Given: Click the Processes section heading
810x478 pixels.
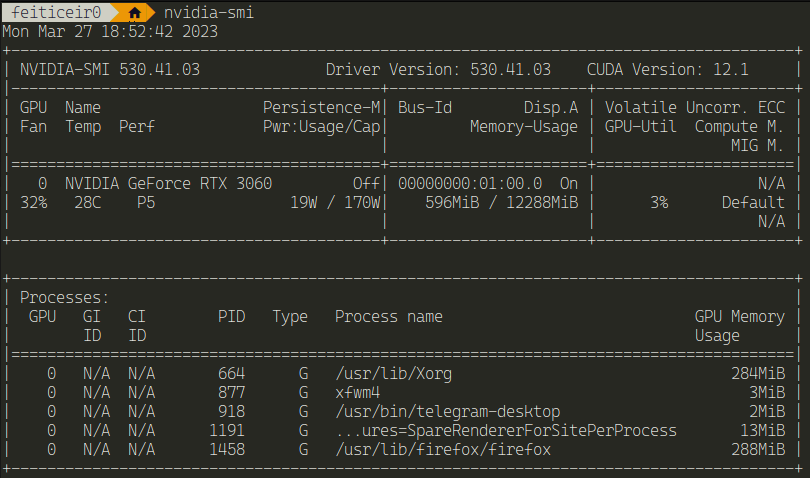Looking at the screenshot, I should click(x=64, y=298).
